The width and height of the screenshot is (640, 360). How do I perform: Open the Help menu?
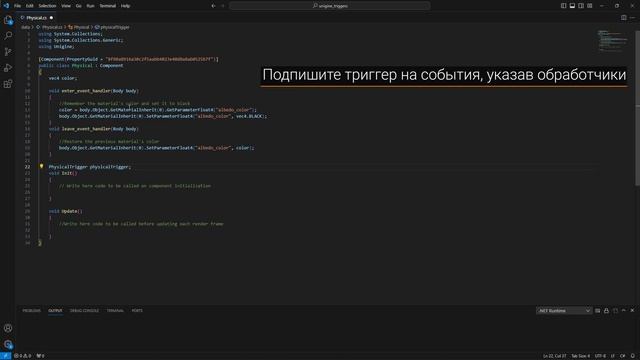[x=125, y=6]
